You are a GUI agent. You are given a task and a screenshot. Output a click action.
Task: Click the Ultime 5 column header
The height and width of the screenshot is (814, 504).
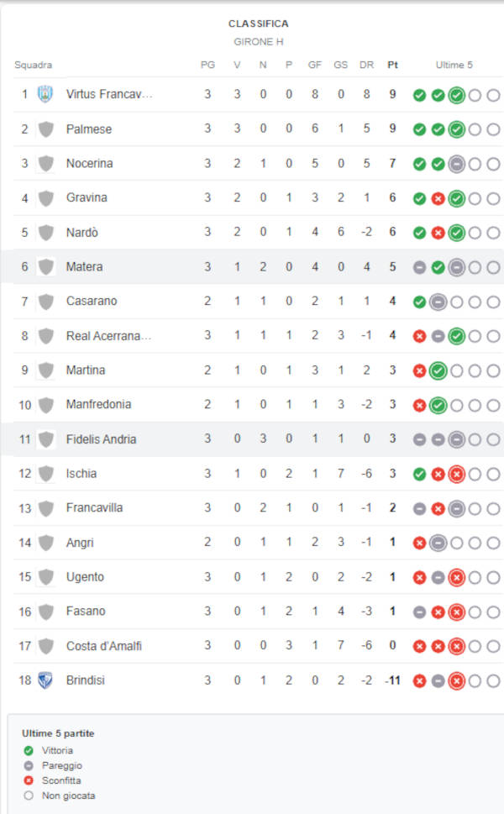coord(454,65)
